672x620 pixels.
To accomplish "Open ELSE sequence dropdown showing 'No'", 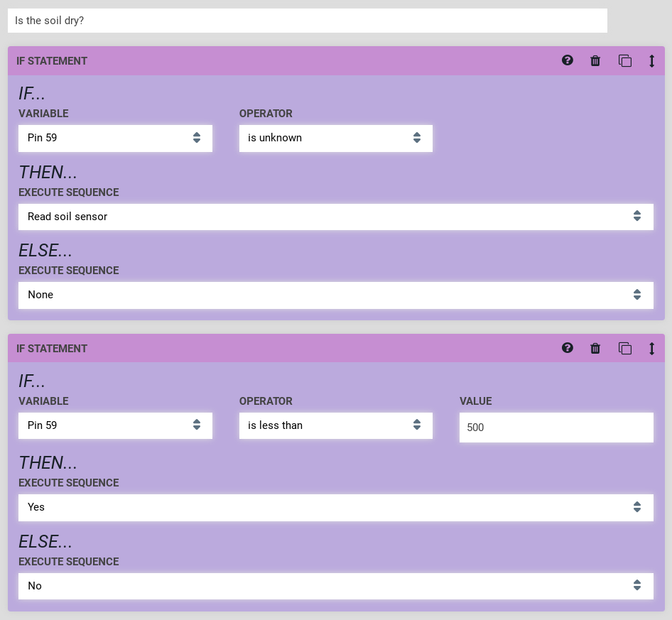I will click(x=335, y=586).
